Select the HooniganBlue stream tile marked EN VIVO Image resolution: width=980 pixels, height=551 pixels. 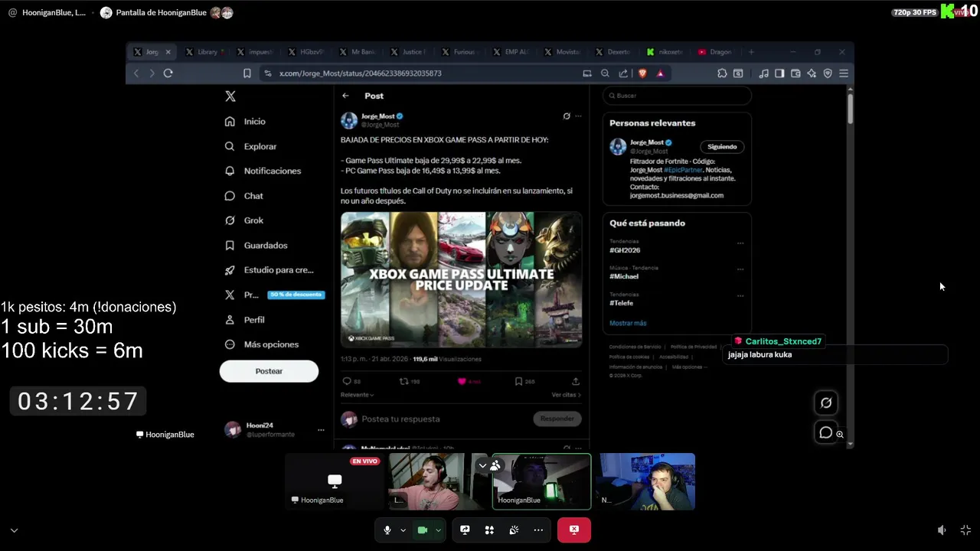coord(334,481)
